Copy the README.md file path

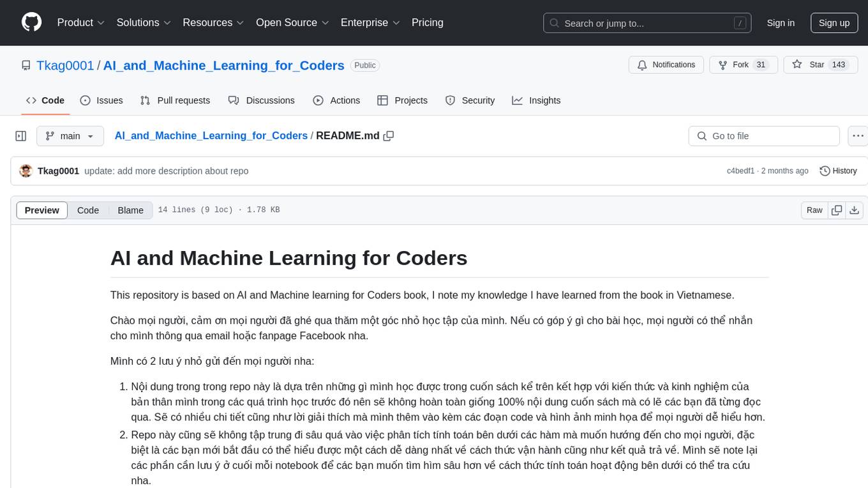pyautogui.click(x=389, y=136)
